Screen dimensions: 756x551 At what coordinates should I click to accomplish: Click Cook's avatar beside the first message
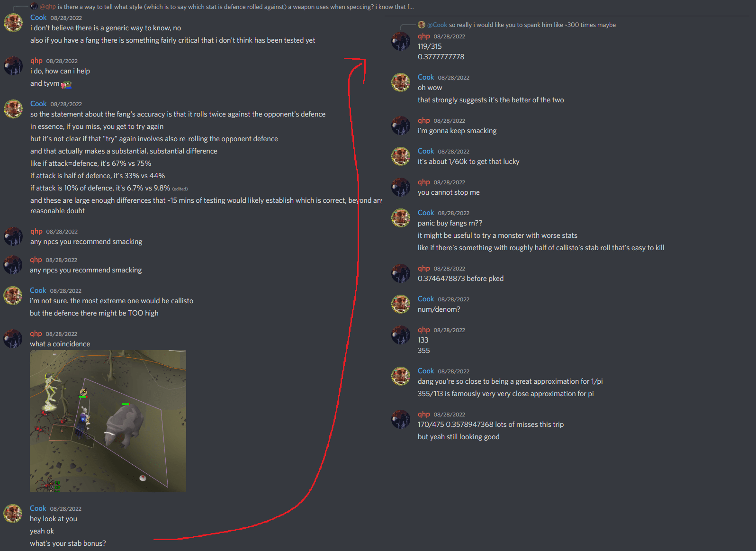(13, 23)
